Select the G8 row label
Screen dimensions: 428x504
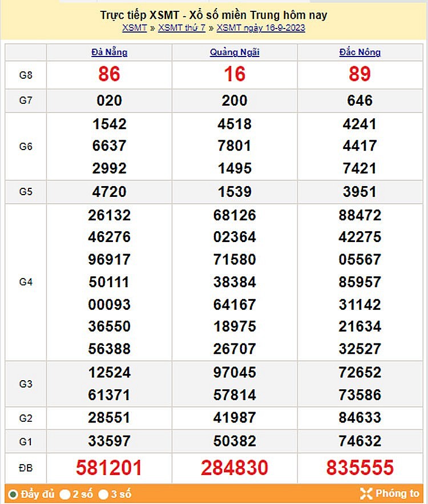[26, 74]
